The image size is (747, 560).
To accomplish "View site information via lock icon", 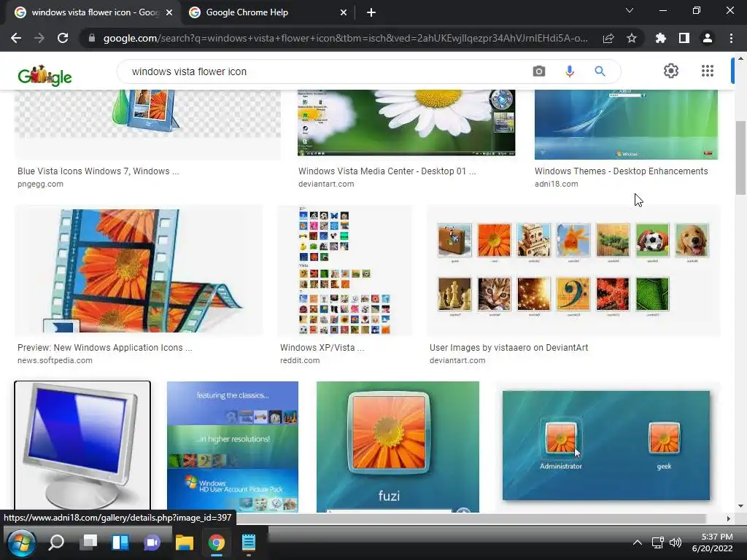I will [91, 38].
